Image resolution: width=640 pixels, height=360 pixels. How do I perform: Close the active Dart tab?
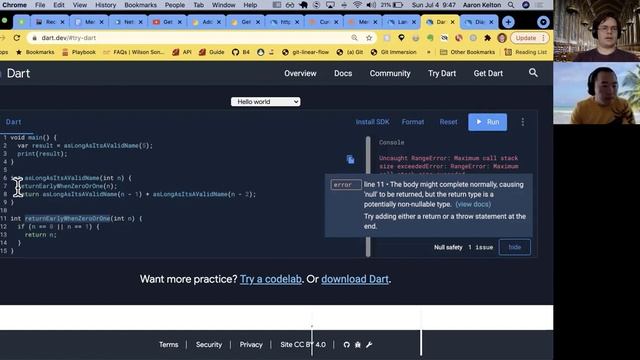tap(452, 22)
